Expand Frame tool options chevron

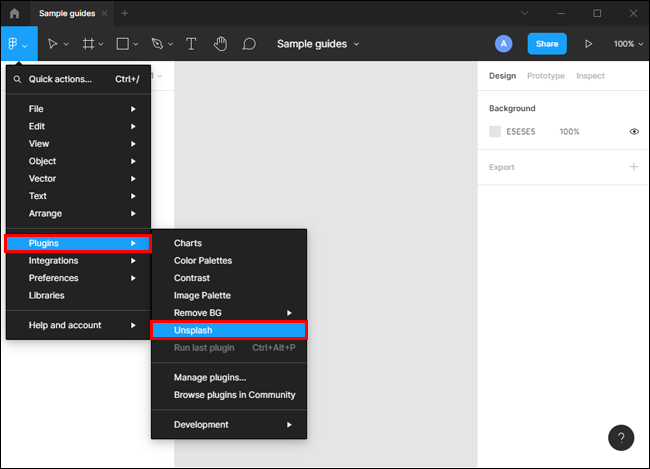(x=101, y=44)
